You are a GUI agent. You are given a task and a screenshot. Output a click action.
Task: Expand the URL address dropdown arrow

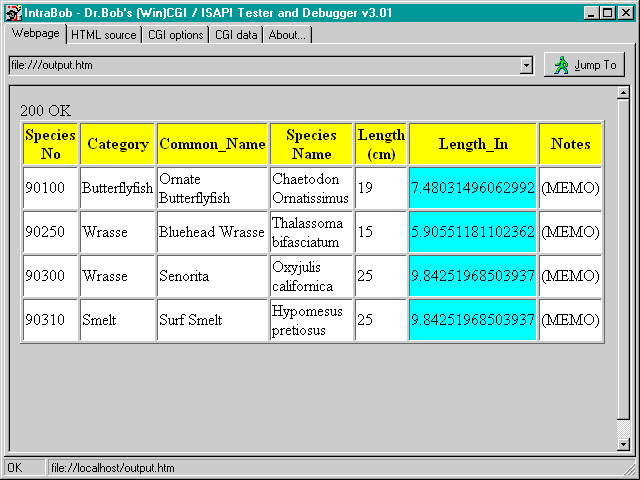tap(526, 66)
